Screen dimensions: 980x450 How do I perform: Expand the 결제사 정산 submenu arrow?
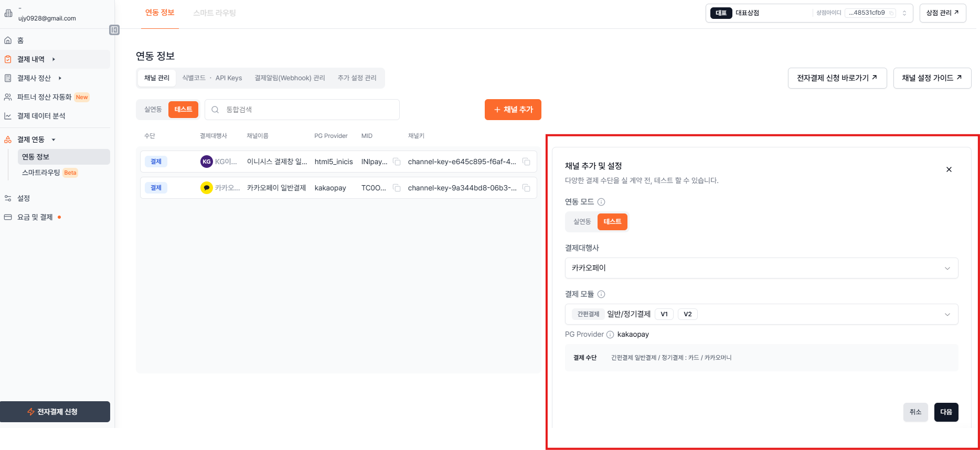tap(60, 78)
